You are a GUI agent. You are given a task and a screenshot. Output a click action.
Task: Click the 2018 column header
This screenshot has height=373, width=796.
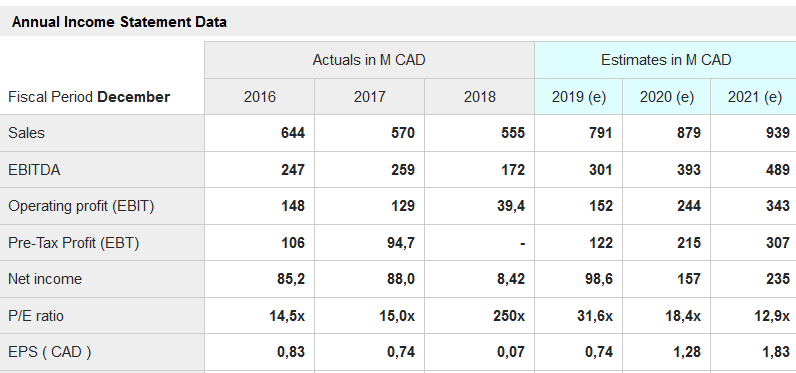point(480,96)
